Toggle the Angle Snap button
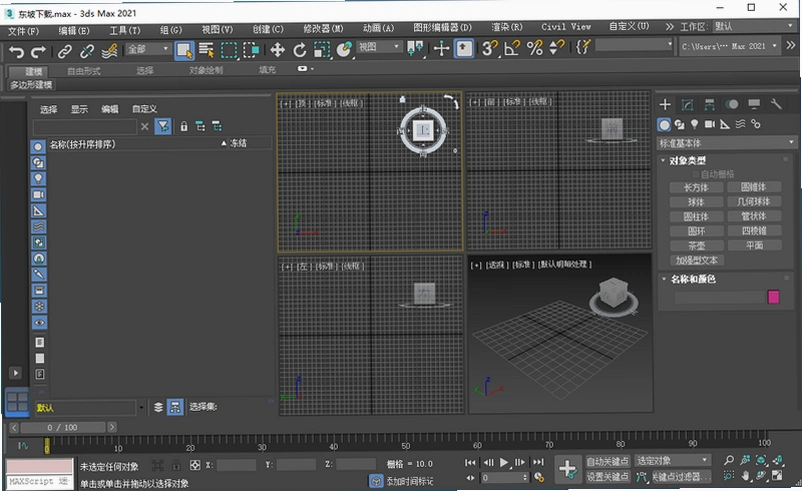 (512, 49)
